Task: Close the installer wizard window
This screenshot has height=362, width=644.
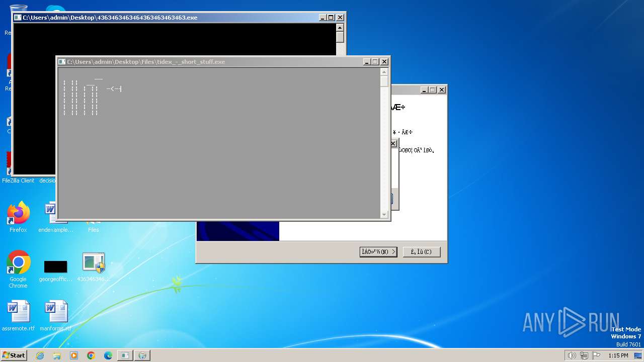Action: (x=442, y=90)
